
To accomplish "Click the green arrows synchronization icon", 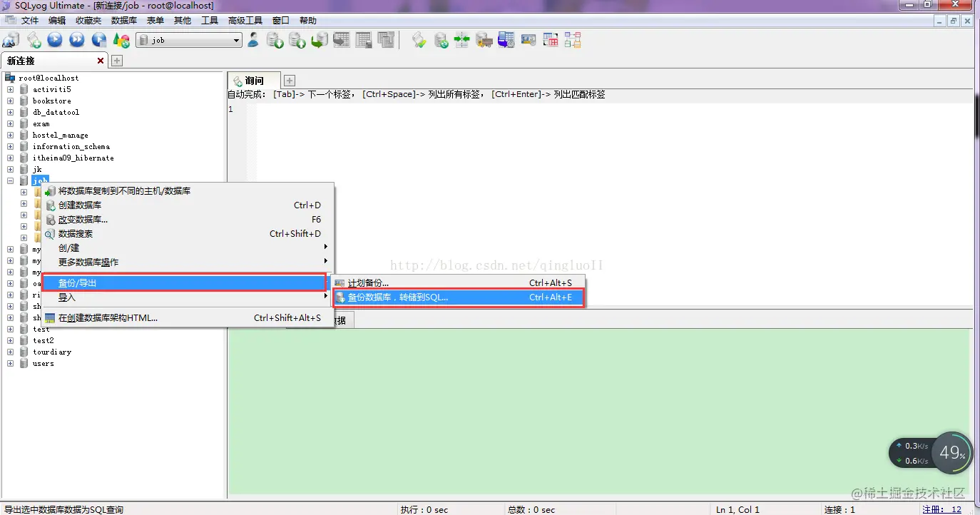I will tap(462, 41).
